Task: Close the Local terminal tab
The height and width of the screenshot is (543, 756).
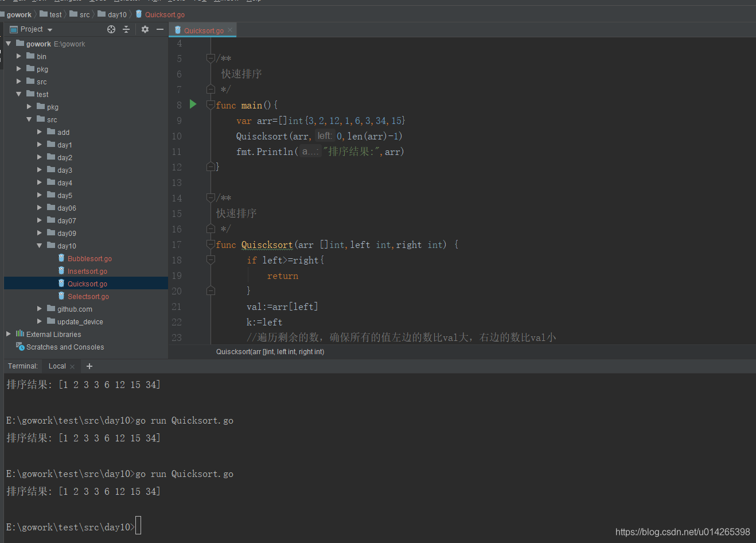Action: click(x=72, y=367)
